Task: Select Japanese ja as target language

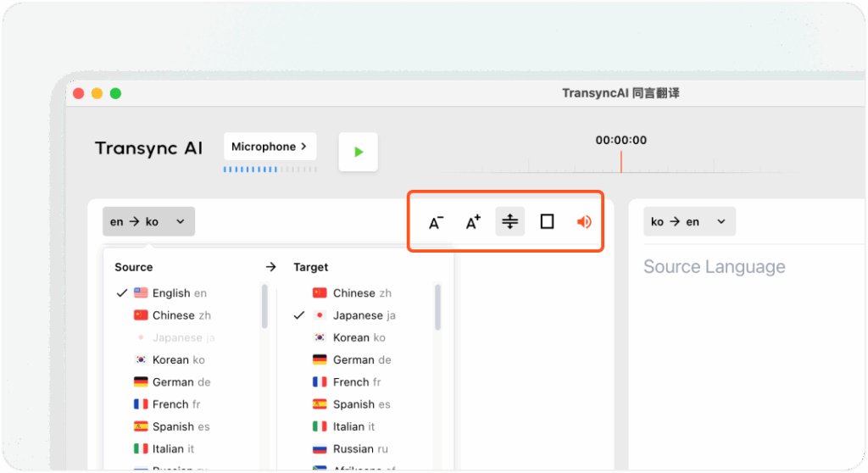Action: [x=364, y=315]
